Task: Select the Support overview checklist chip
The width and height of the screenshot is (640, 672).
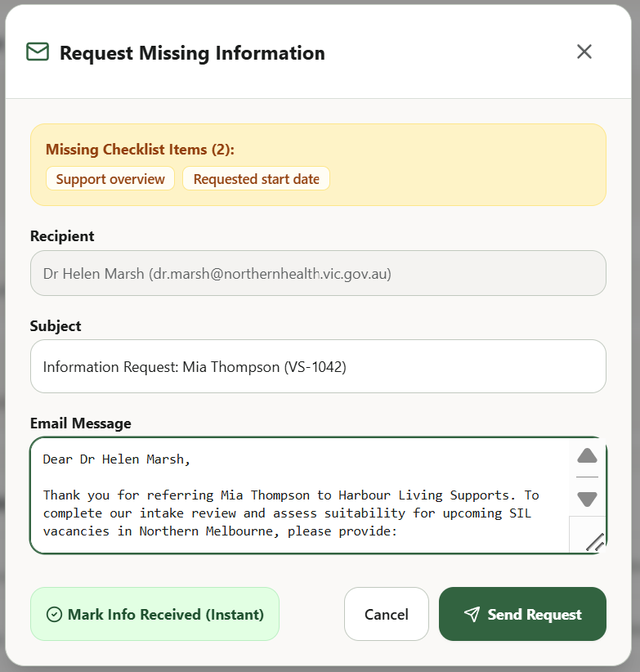Action: 110,179
